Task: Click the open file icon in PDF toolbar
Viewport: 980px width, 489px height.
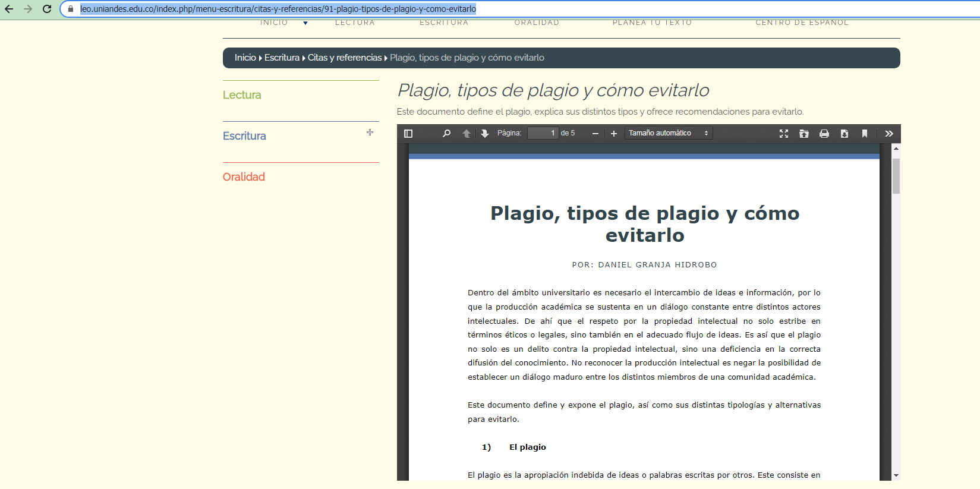Action: (804, 134)
